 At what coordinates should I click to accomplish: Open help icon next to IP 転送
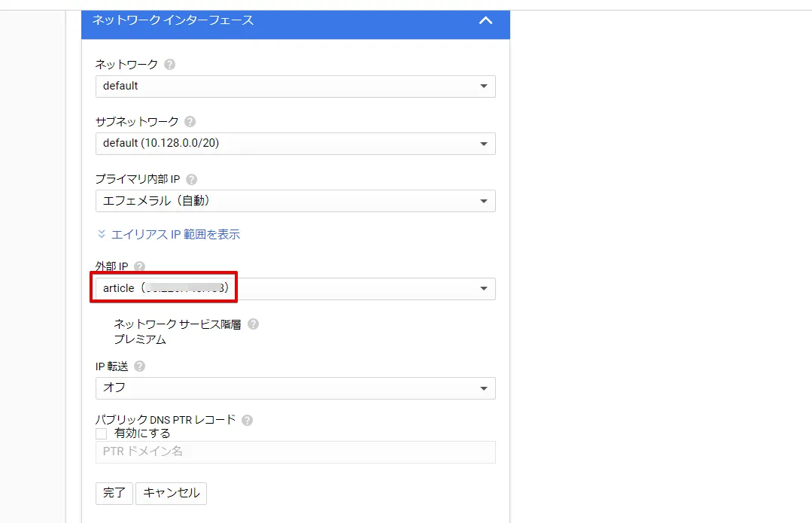139,366
